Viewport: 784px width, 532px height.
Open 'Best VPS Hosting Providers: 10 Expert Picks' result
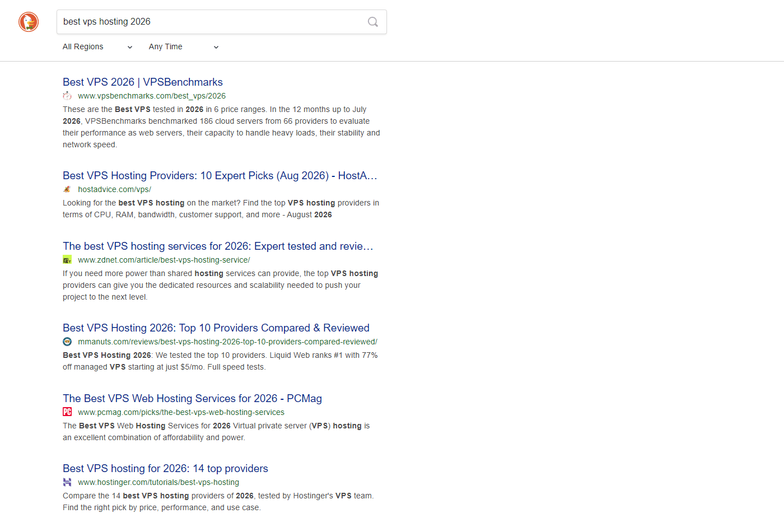220,176
